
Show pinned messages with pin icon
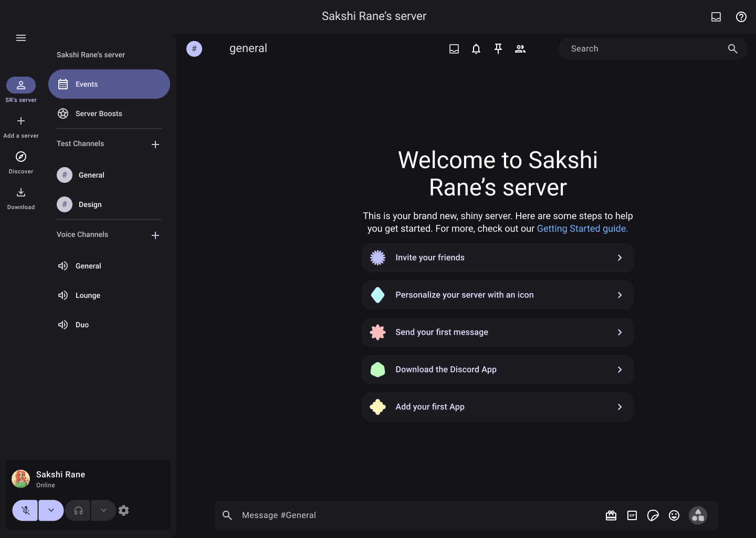498,49
